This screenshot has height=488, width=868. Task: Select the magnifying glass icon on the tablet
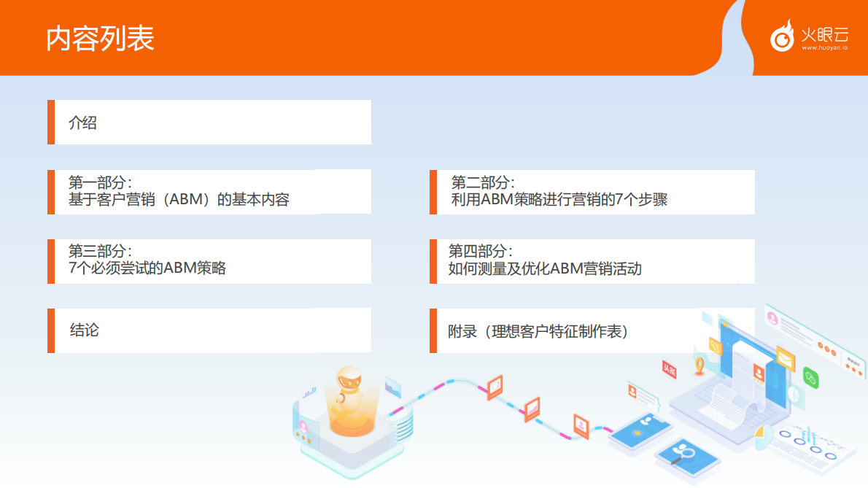[x=688, y=452]
